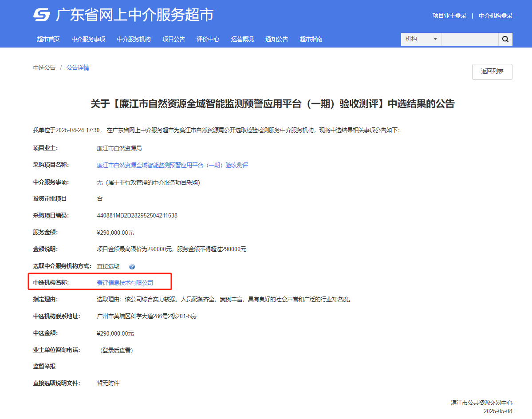This screenshot has height=419, width=532.
Task: Click the site logo icon in header
Action: coord(42,15)
